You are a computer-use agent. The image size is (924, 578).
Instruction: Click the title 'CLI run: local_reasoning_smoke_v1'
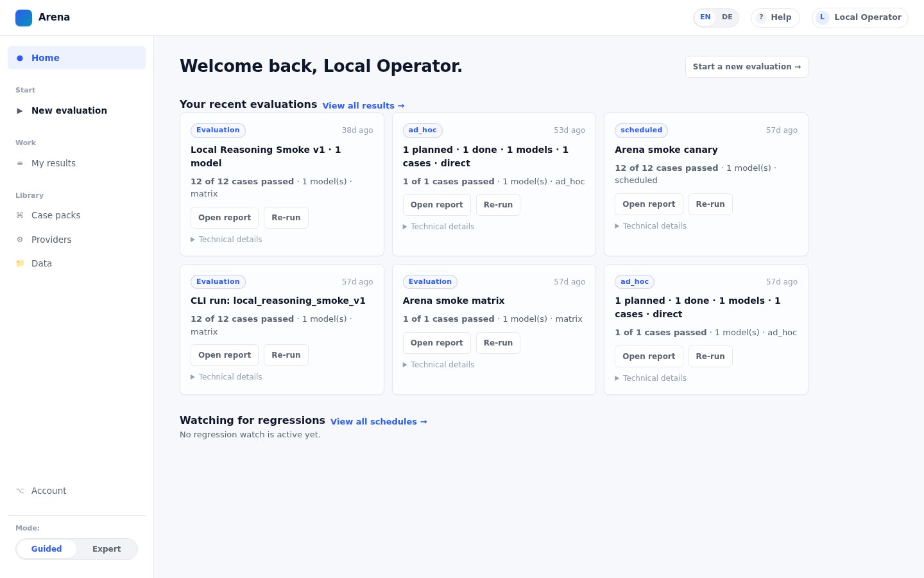(278, 301)
